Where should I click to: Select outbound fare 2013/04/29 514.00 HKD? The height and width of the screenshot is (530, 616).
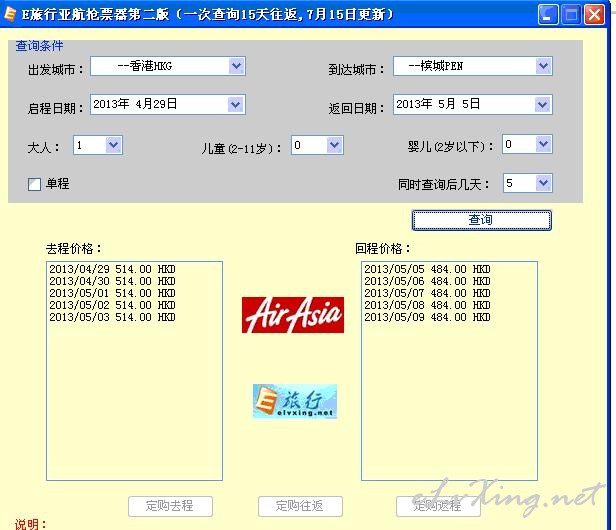pyautogui.click(x=112, y=270)
